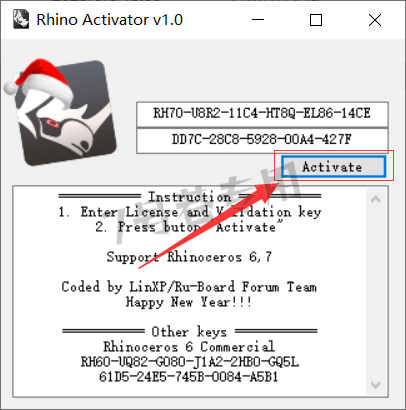Click the "Coded by LinXP/Ru-Board" credit line
The width and height of the screenshot is (406, 410).
click(189, 287)
